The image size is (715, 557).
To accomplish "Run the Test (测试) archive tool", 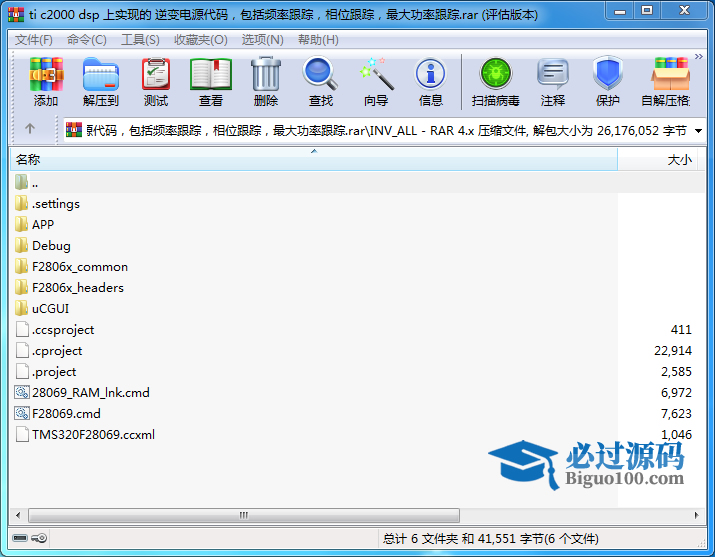I will [x=156, y=81].
